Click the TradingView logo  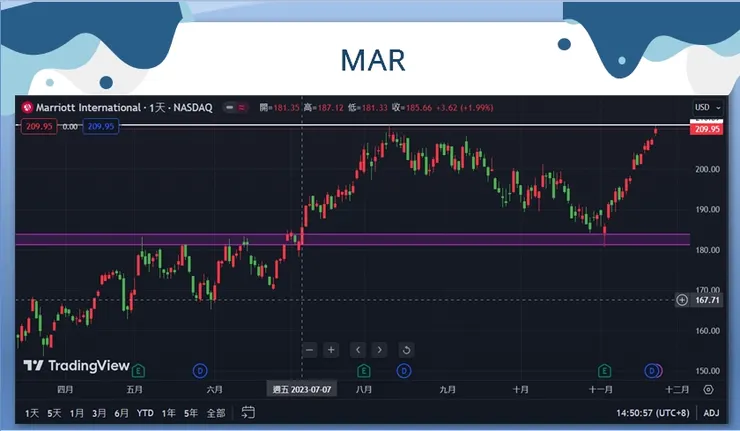[x=76, y=365]
